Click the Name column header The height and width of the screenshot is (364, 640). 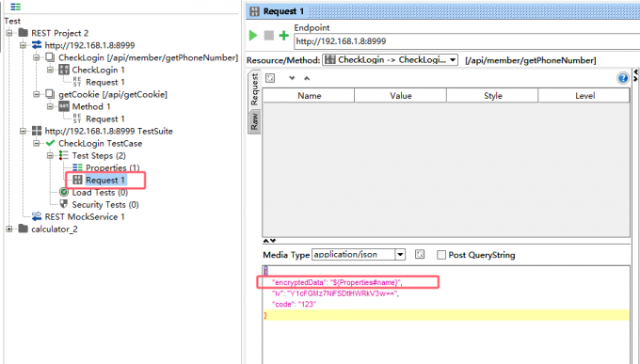[x=309, y=96]
